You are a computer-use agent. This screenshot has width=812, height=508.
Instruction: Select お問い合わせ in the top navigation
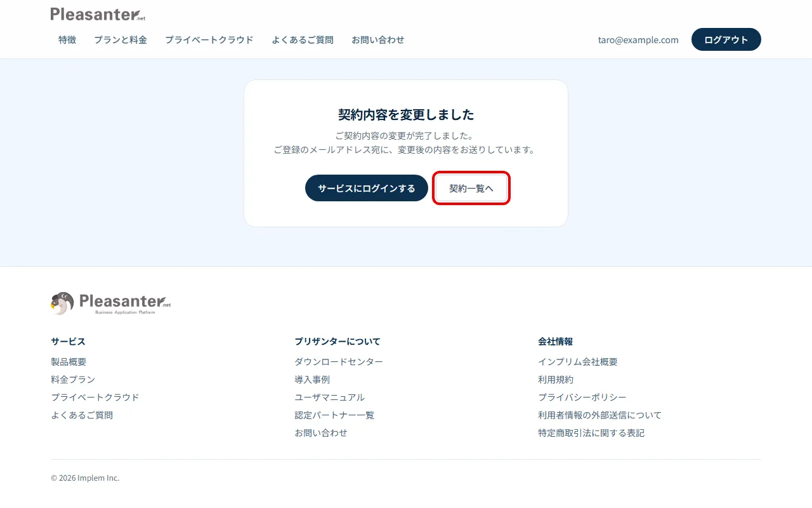(x=378, y=39)
